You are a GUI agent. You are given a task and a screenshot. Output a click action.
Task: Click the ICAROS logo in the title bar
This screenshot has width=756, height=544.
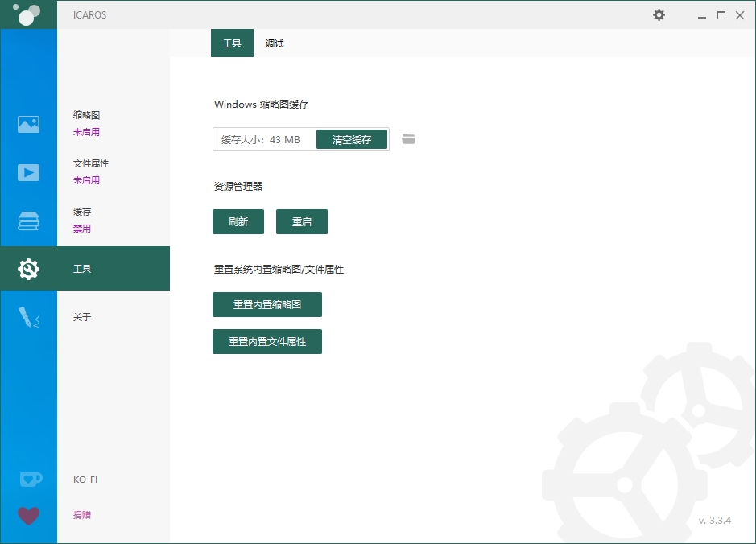tap(28, 14)
